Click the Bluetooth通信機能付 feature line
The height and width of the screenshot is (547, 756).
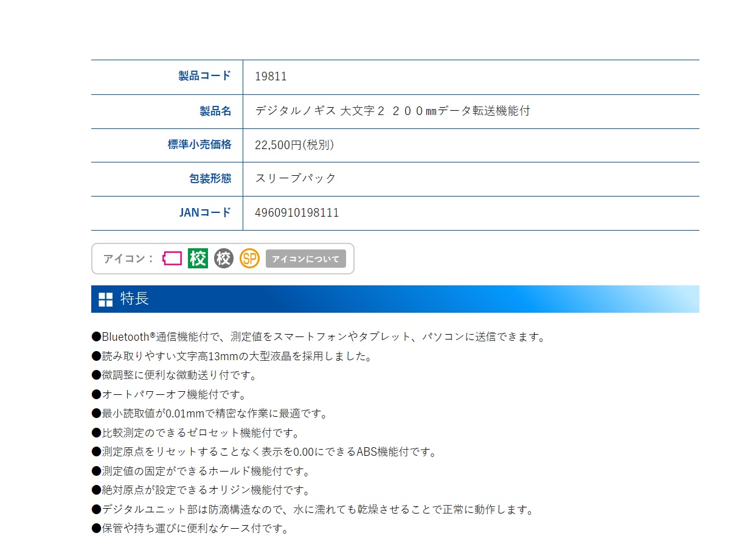click(318, 336)
